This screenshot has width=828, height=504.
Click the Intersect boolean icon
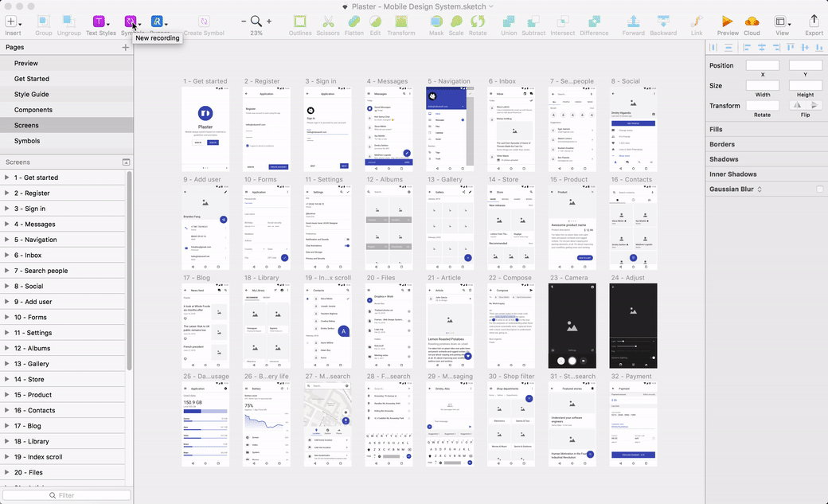pos(562,21)
